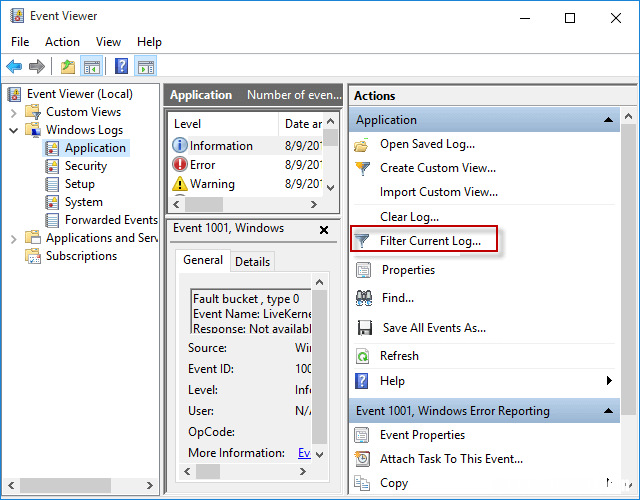Expand the Custom Views node
Screen dimensions: 640x500
(x=13, y=112)
